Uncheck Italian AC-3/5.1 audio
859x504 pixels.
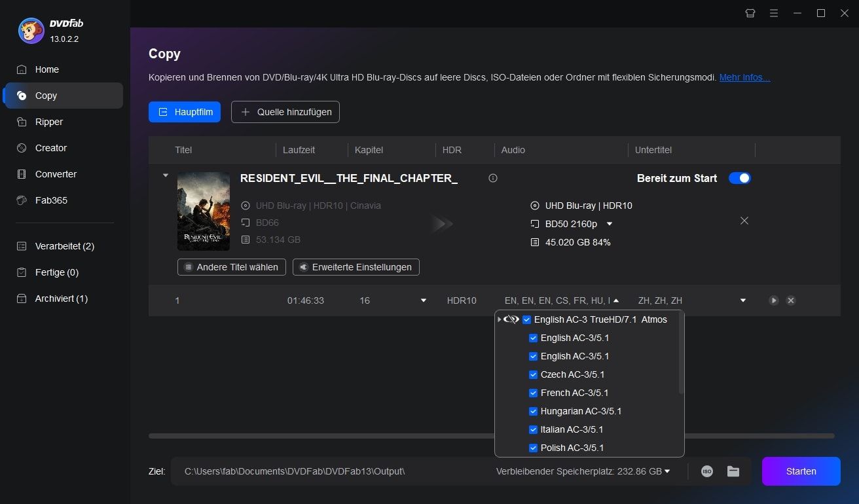click(x=533, y=429)
